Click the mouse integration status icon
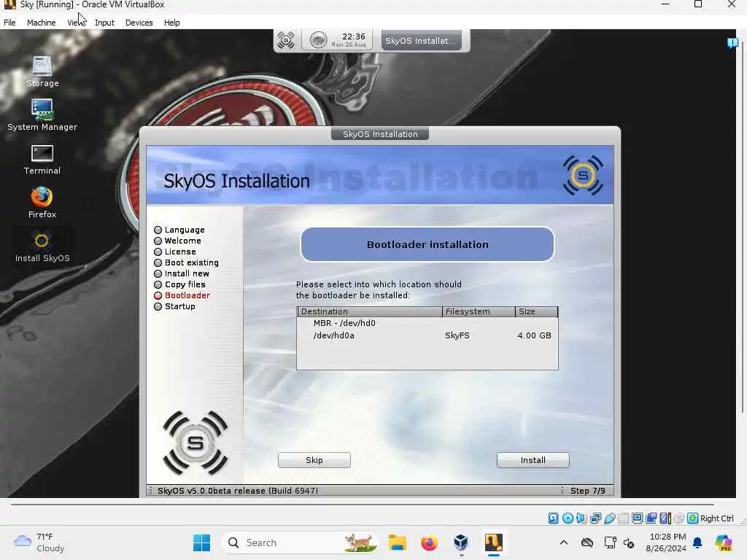Screen dimensions: 747x560 point(679,518)
